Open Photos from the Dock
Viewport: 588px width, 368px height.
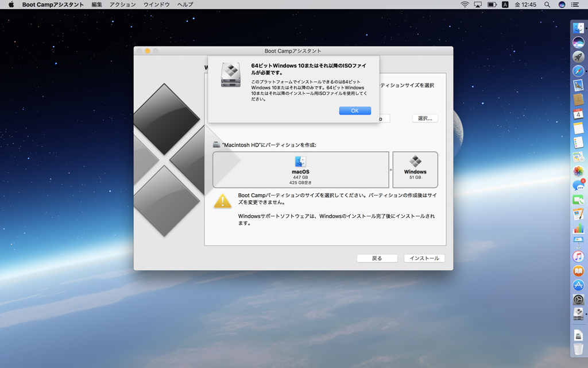578,171
